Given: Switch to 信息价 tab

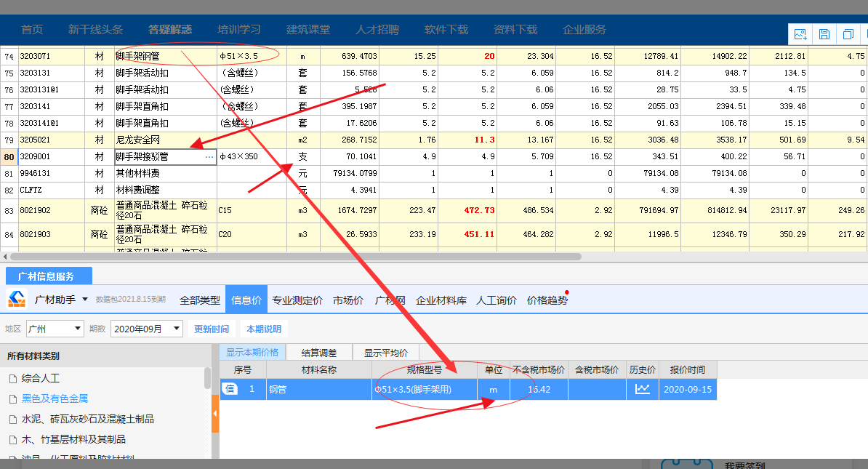Looking at the screenshot, I should tap(246, 300).
